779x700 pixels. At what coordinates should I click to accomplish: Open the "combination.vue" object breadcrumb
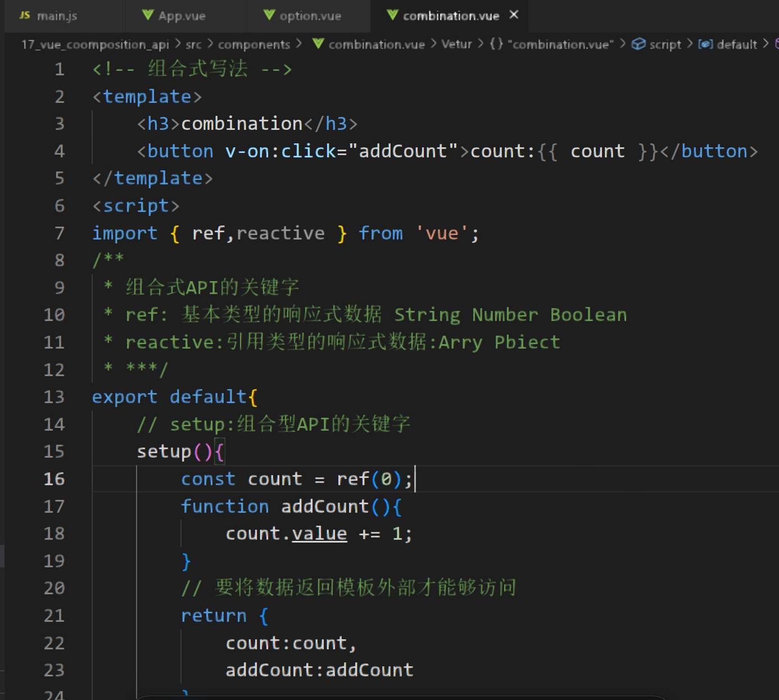[560, 44]
